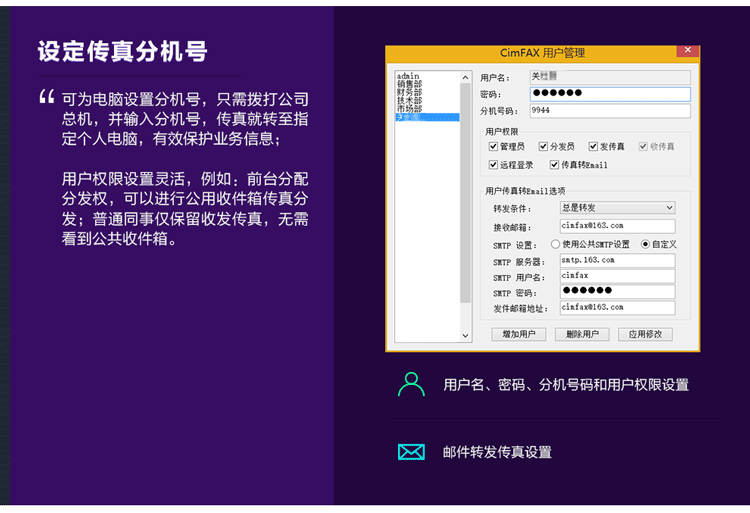Select admin in the user list

click(x=408, y=76)
